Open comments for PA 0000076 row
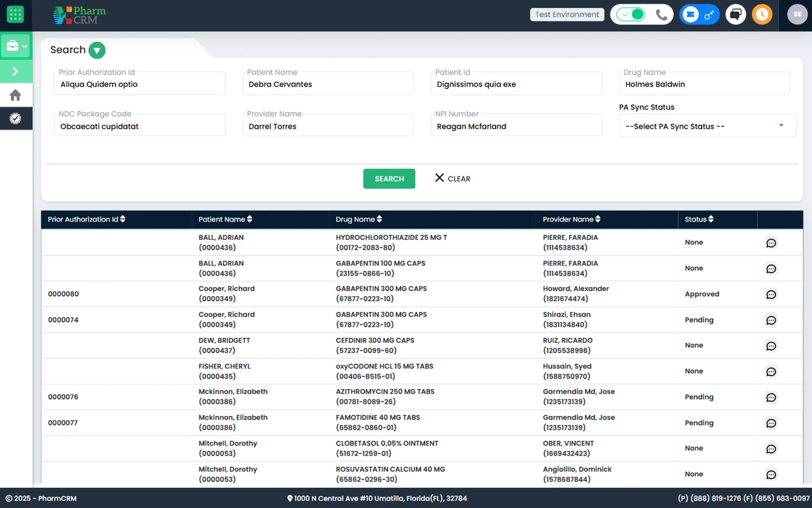 click(x=771, y=398)
